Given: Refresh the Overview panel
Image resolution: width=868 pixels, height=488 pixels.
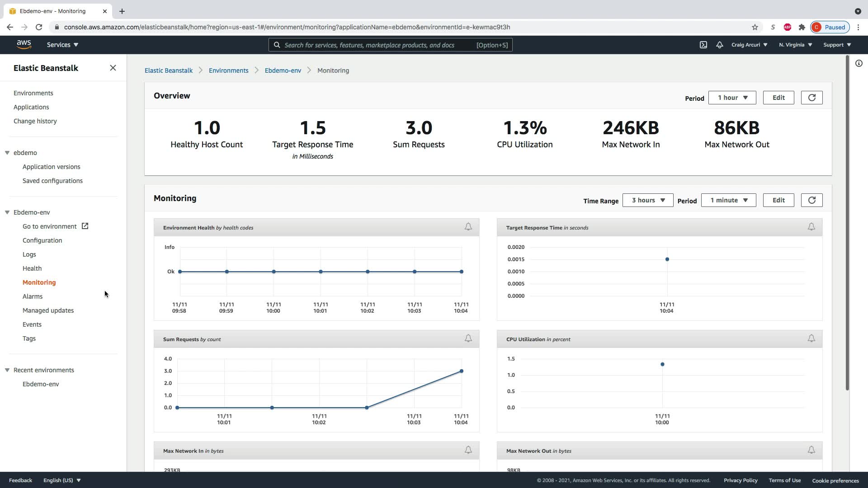Looking at the screenshot, I should coord(811,98).
